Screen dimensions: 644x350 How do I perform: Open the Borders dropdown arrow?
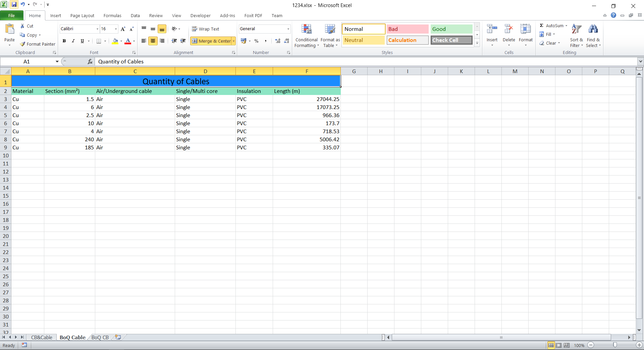pos(105,41)
